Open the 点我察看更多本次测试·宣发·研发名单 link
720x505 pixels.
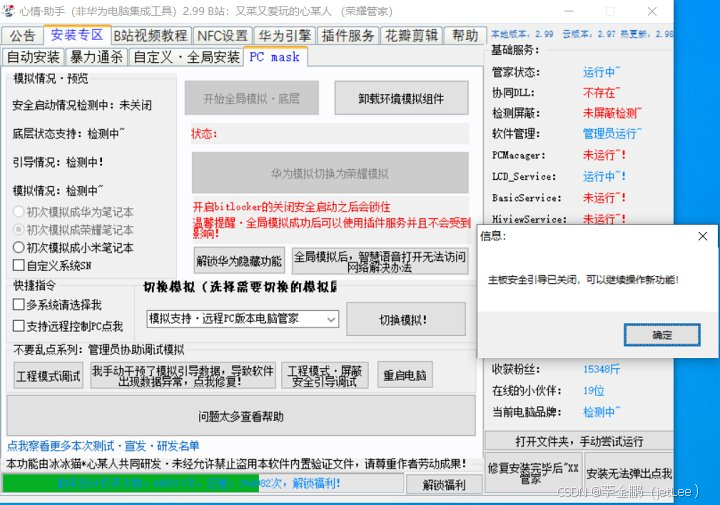[x=103, y=445]
